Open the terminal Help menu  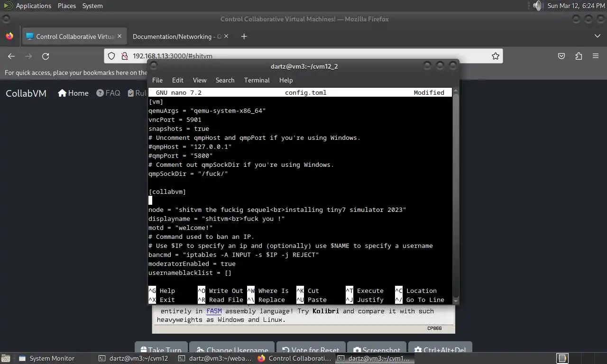pyautogui.click(x=286, y=80)
